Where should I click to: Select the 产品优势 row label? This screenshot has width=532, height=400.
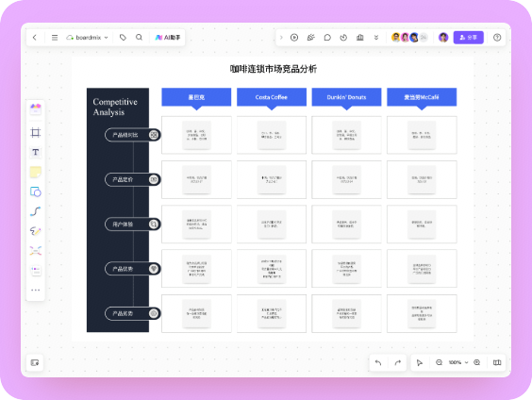[133, 269]
